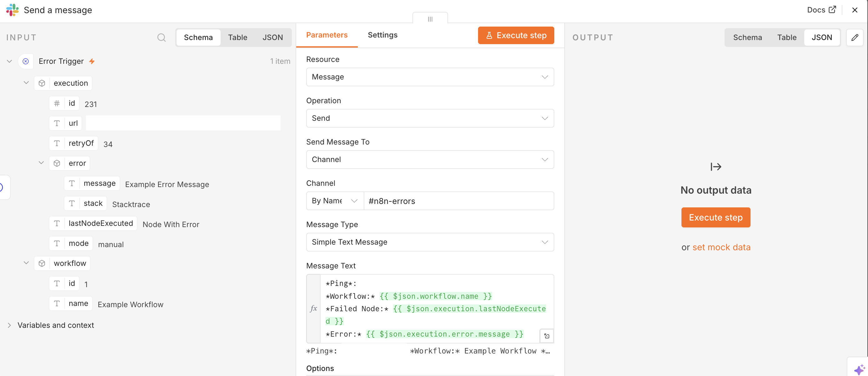Open the Settings tab
This screenshot has height=376, width=868.
(382, 35)
